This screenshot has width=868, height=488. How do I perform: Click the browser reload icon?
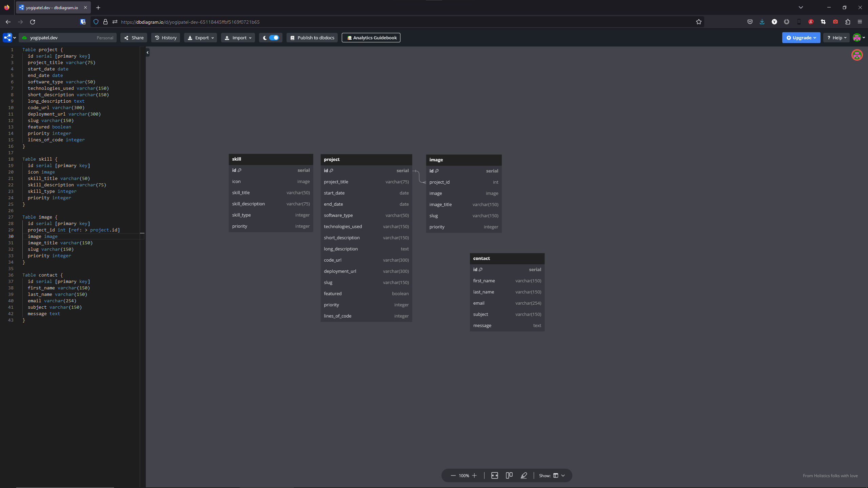tap(33, 22)
